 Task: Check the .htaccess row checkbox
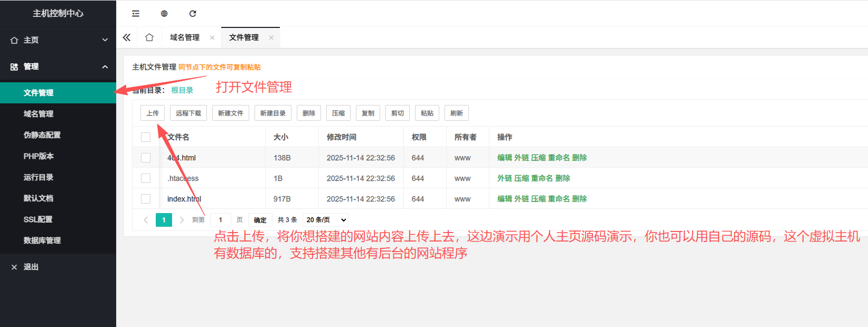pos(146,178)
